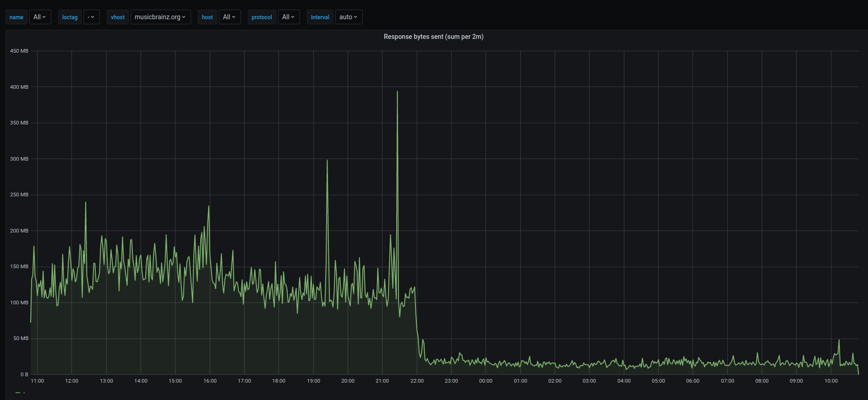Click the host variable label
Image resolution: width=868 pixels, height=400 pixels.
point(207,17)
